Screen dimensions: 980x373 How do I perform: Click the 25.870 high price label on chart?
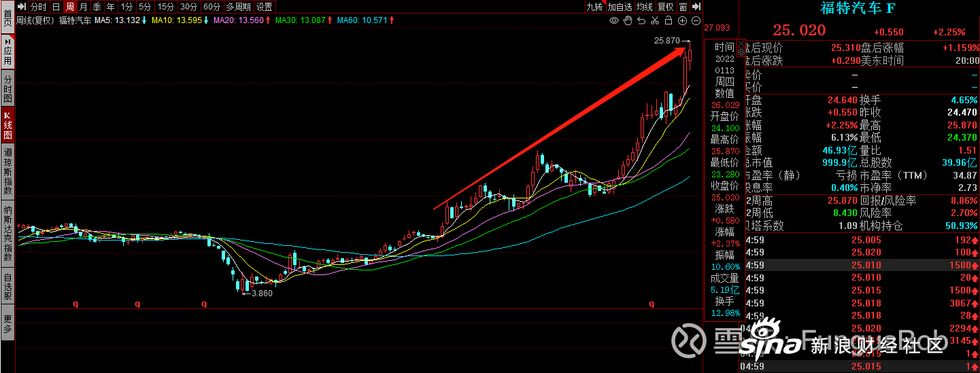click(x=666, y=41)
